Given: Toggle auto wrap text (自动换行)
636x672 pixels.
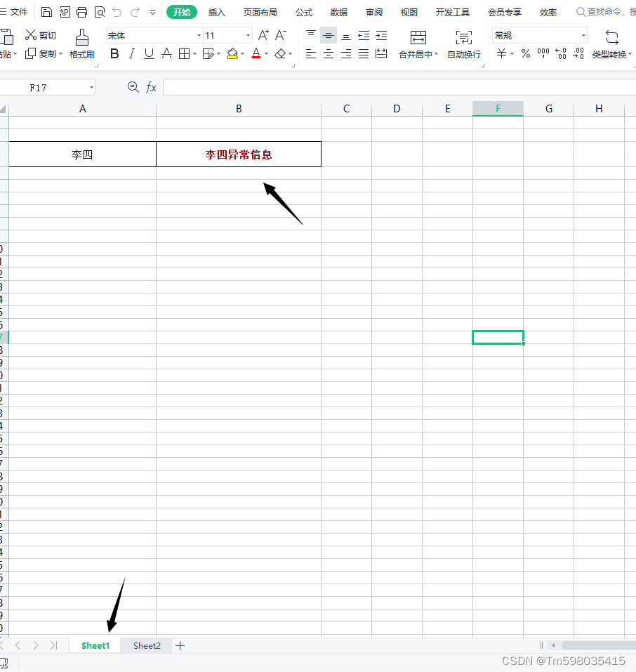Looking at the screenshot, I should coord(464,44).
